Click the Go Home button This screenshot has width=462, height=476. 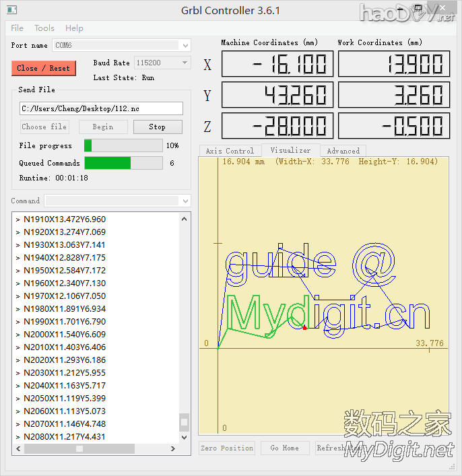(284, 448)
